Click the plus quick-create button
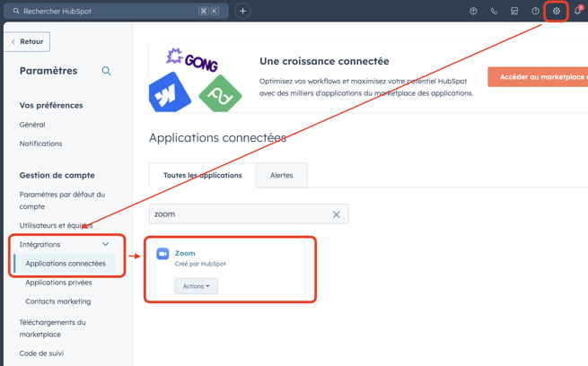The image size is (588, 366). point(242,12)
